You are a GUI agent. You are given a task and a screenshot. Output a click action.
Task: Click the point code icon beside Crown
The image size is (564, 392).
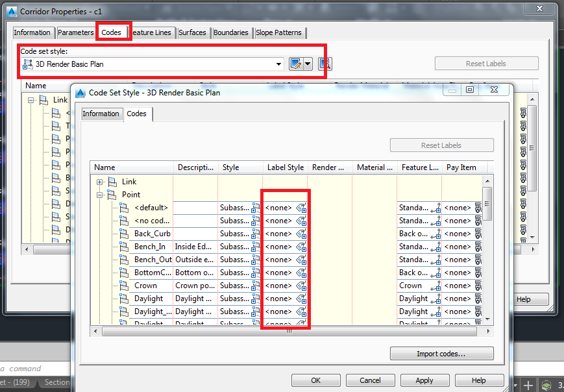(124, 286)
